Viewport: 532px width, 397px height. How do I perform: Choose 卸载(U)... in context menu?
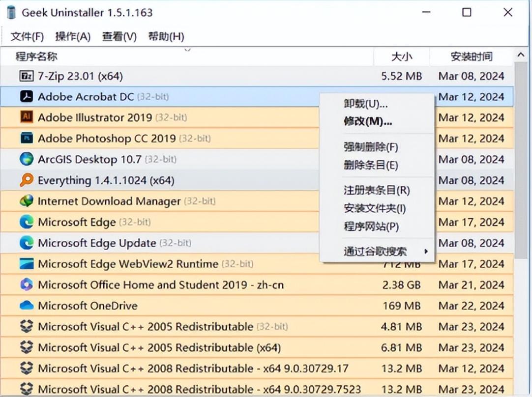365,103
